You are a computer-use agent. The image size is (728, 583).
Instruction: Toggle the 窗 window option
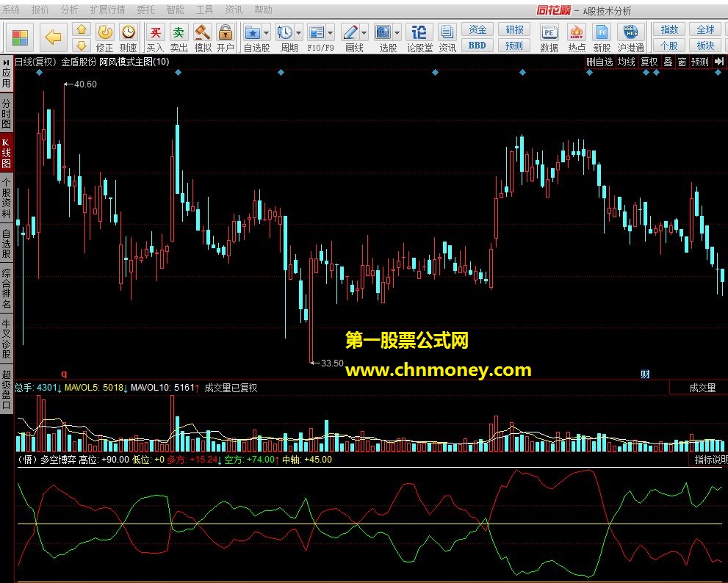point(682,62)
